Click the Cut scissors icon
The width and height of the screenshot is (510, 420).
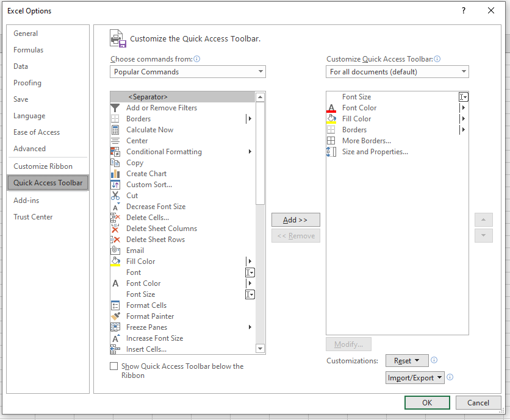coord(115,196)
